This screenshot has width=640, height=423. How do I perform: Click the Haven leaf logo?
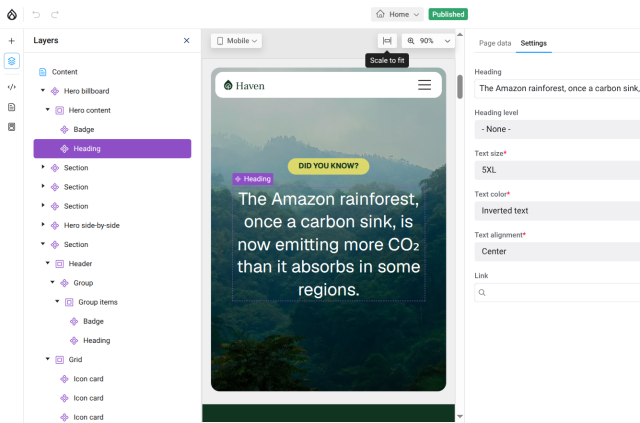click(x=228, y=85)
